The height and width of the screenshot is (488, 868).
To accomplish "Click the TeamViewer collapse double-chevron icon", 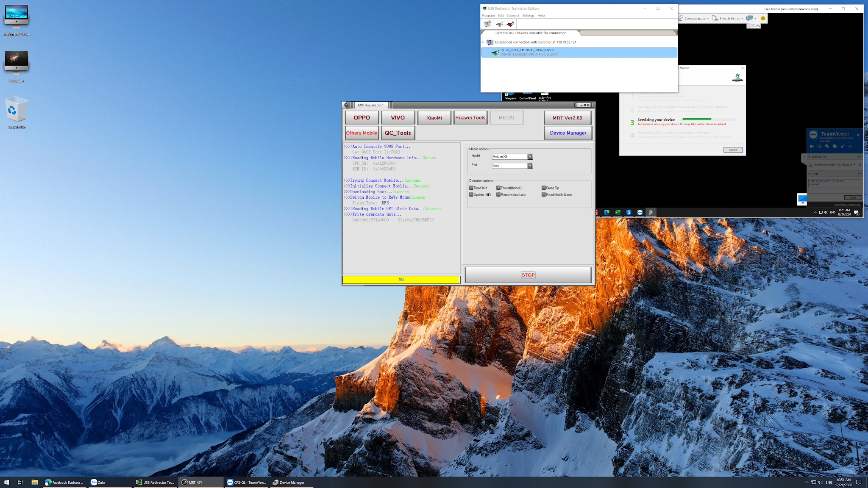I will pos(850,147).
